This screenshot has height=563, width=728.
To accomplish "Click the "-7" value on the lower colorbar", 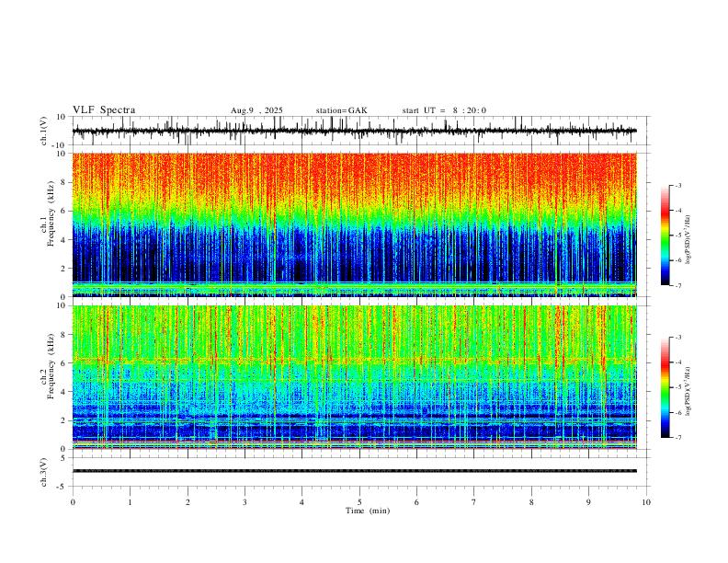I will click(677, 438).
